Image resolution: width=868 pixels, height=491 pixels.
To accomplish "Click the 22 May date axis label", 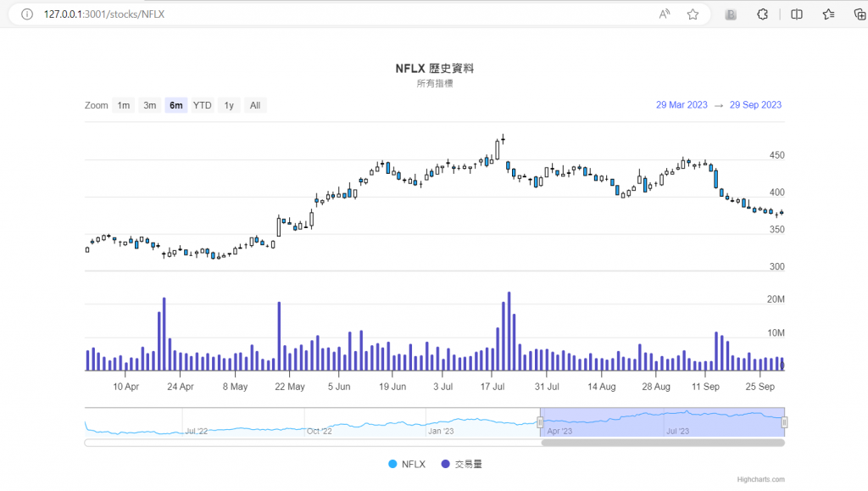I will [x=290, y=387].
